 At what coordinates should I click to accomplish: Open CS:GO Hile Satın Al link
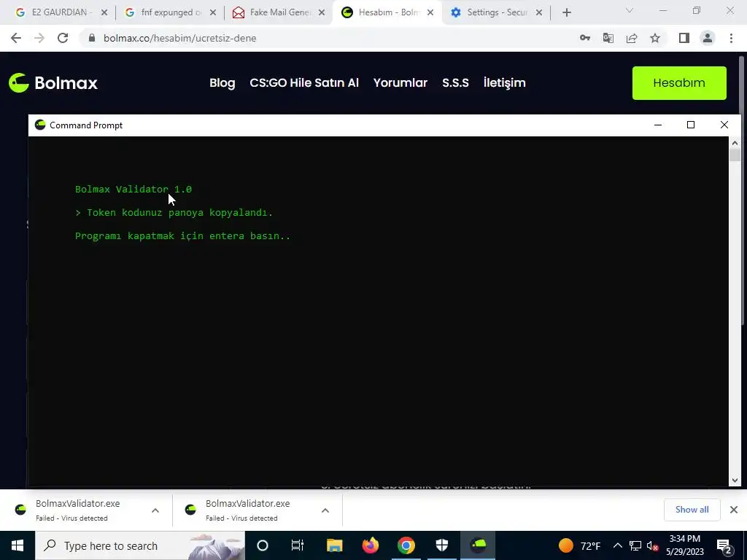304,83
